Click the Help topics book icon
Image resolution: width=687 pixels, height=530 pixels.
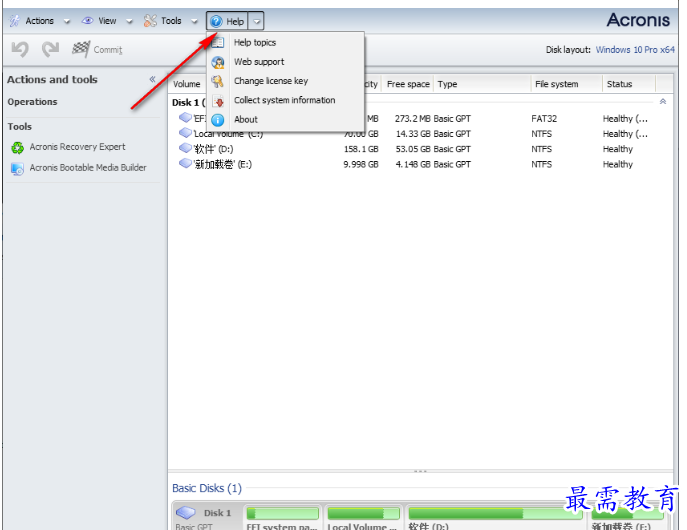(218, 42)
